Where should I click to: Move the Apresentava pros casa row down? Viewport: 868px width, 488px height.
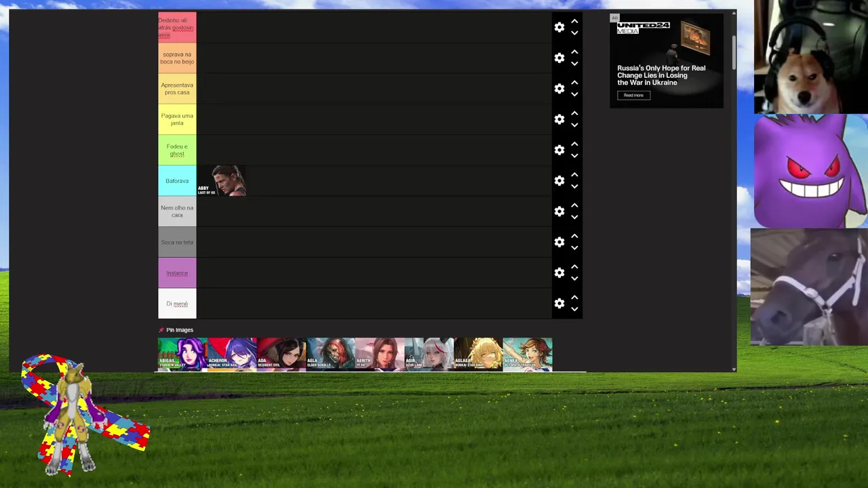pyautogui.click(x=574, y=94)
